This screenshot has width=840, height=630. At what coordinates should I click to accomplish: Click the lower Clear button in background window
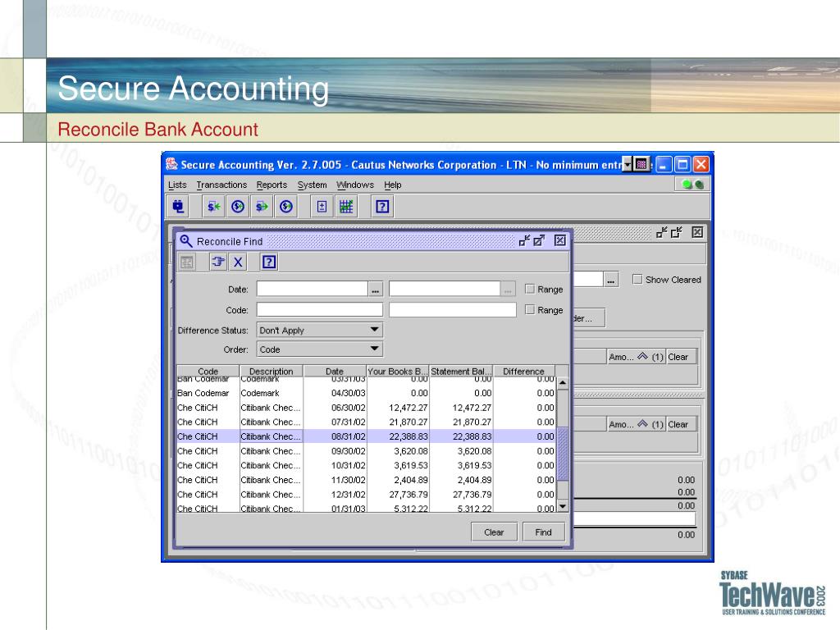point(682,424)
